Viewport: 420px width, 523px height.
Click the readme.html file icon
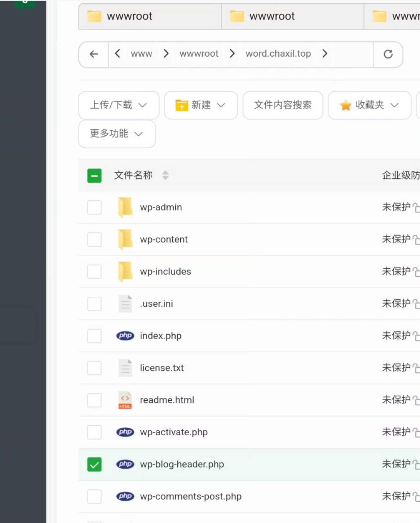coord(125,400)
